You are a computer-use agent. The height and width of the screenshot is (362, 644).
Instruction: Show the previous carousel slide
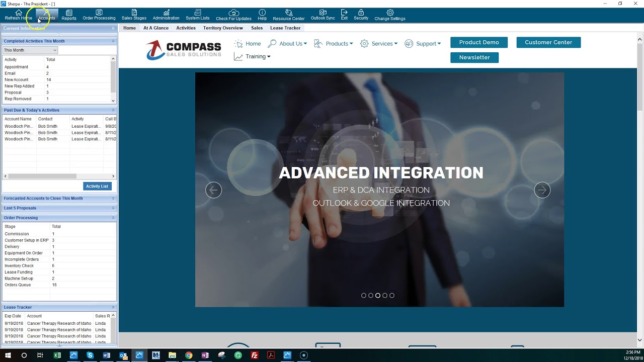[x=213, y=190]
